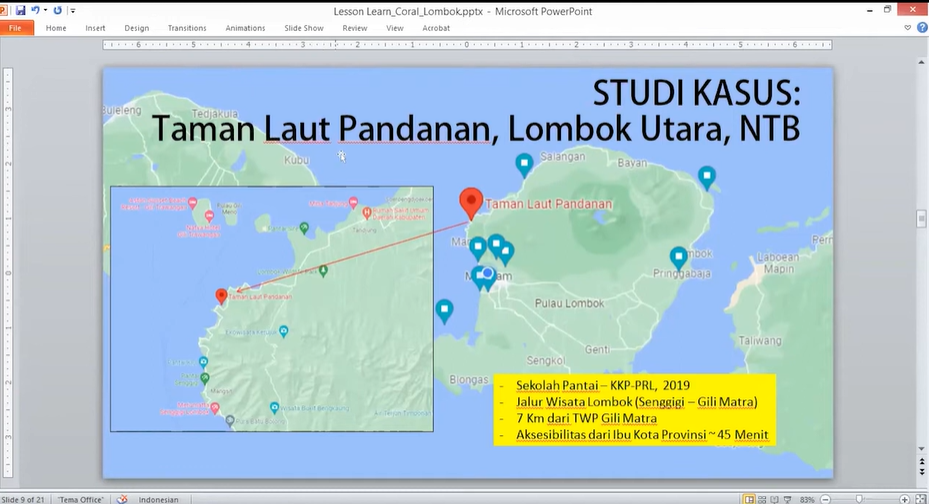This screenshot has height=504, width=929.
Task: Click the Undo arrow icon
Action: (x=36, y=9)
